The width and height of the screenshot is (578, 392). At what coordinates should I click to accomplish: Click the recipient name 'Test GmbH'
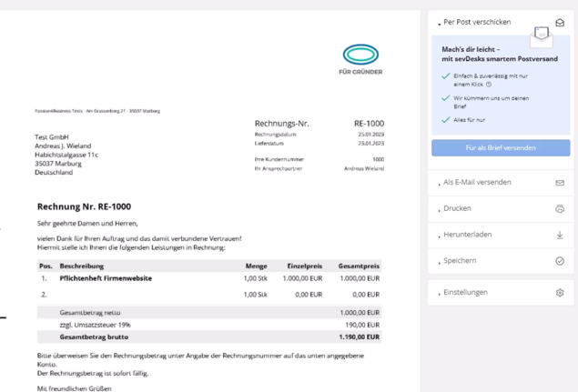click(52, 137)
